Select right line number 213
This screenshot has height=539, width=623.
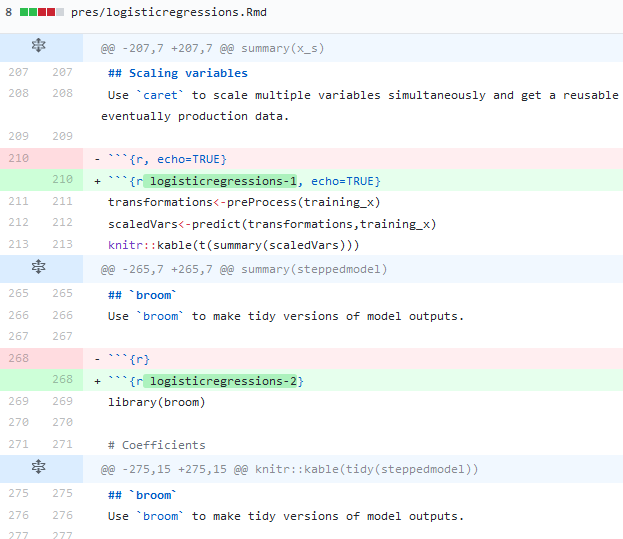point(62,244)
